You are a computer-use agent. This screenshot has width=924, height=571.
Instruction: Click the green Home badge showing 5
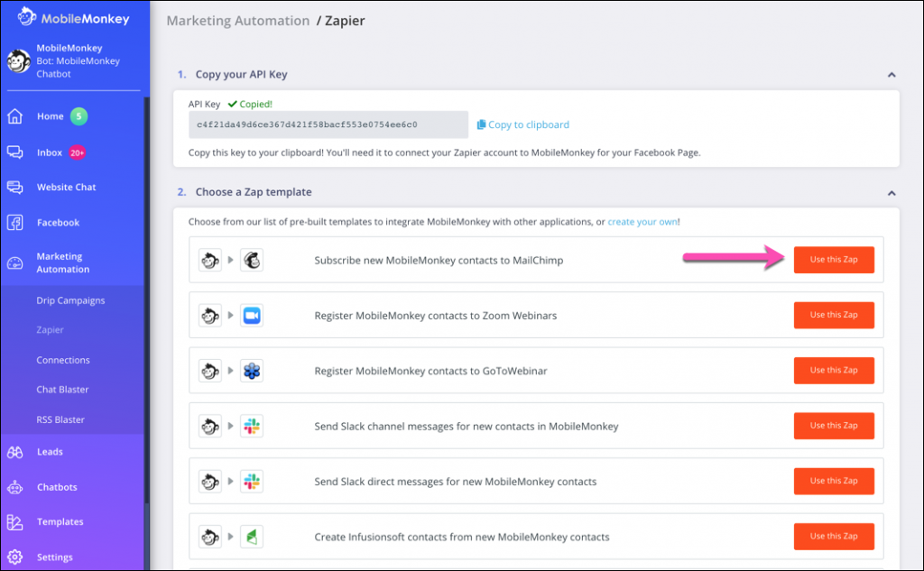[x=79, y=116]
